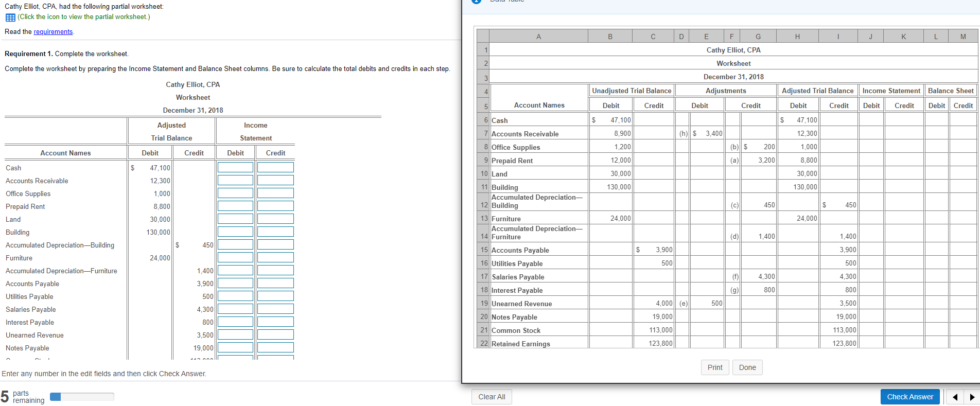
Task: Click the Check Answer button
Action: [910, 397]
